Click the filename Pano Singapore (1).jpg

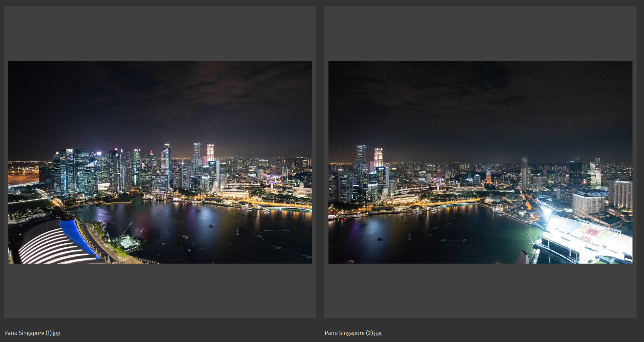(x=33, y=333)
